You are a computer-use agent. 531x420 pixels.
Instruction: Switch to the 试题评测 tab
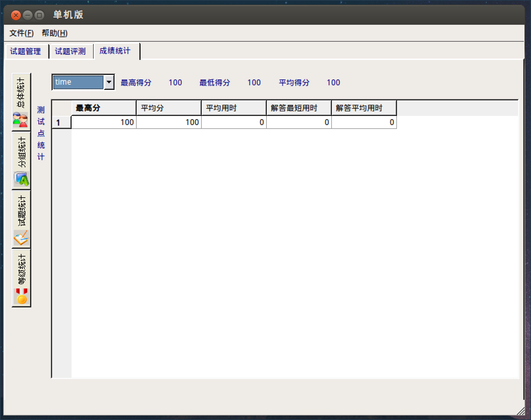click(70, 51)
